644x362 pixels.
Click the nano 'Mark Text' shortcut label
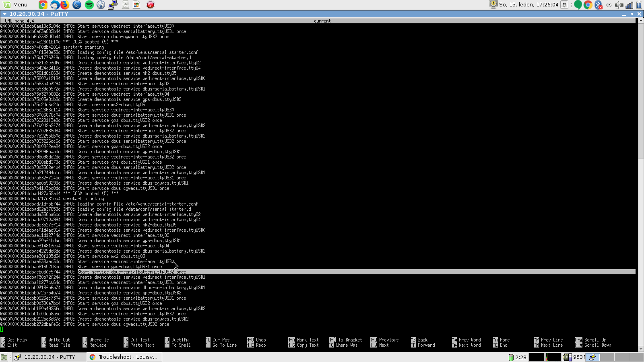[x=308, y=340]
